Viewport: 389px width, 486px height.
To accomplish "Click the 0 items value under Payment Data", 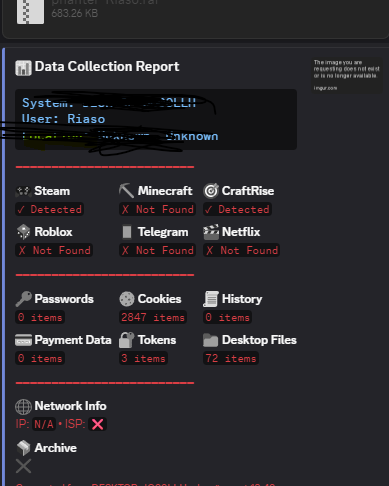I will point(40,359).
